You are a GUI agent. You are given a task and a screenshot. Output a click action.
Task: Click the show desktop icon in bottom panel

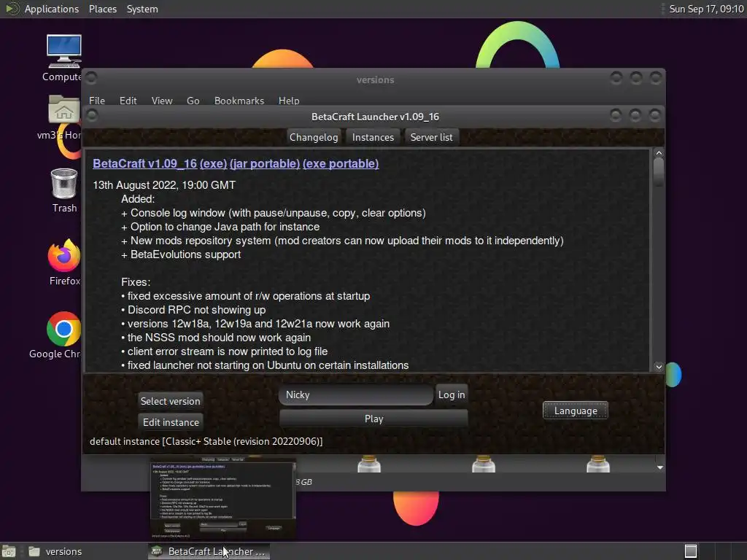[9, 551]
